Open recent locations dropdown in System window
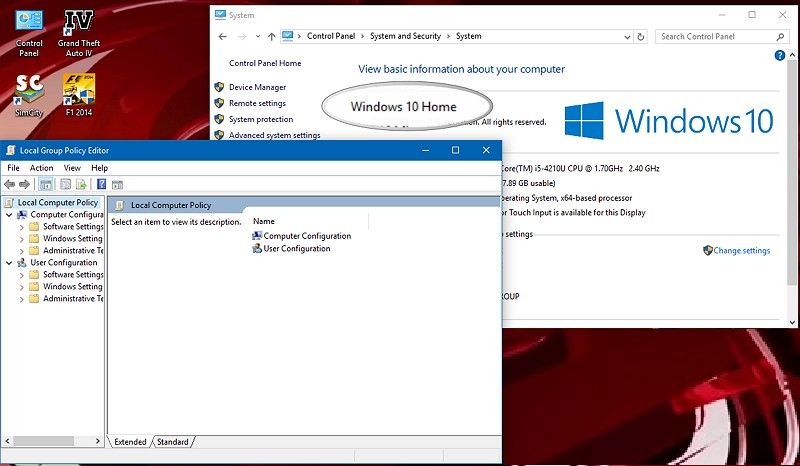This screenshot has width=800, height=466. click(x=258, y=36)
